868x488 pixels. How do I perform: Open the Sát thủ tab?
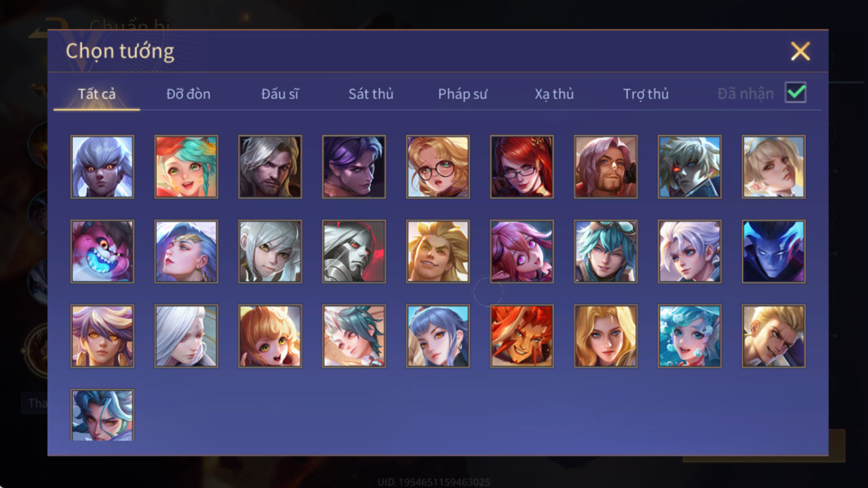[371, 94]
